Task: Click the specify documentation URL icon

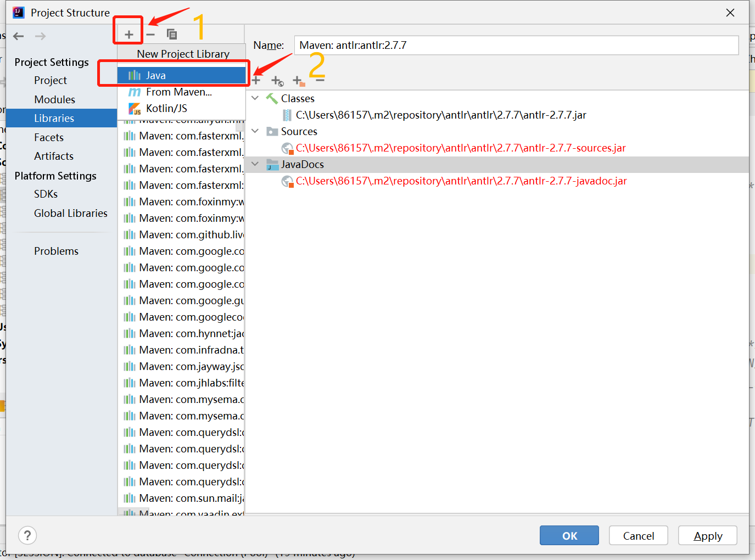Action: pyautogui.click(x=278, y=81)
